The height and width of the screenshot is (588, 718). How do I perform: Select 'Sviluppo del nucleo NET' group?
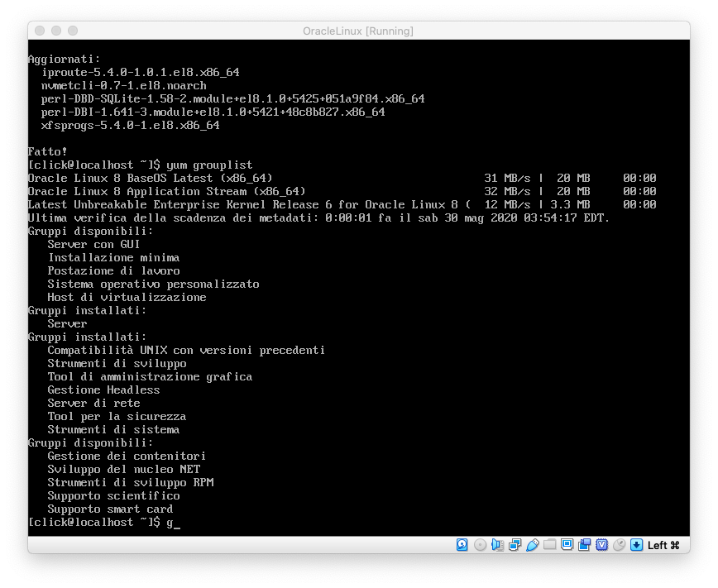(123, 470)
